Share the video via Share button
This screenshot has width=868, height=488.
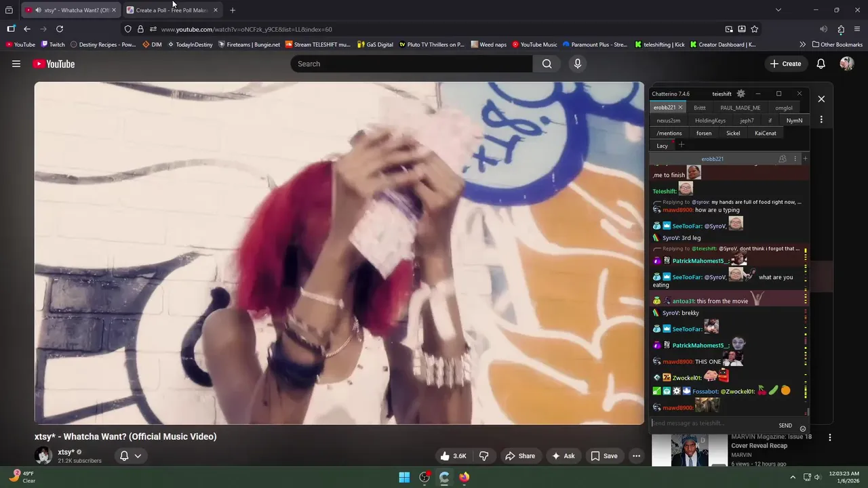520,456
